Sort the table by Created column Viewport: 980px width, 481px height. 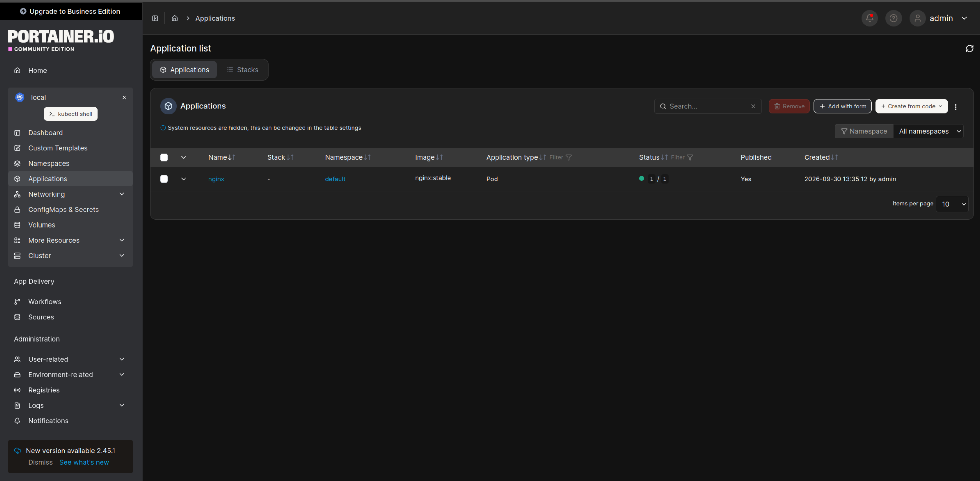coord(821,157)
